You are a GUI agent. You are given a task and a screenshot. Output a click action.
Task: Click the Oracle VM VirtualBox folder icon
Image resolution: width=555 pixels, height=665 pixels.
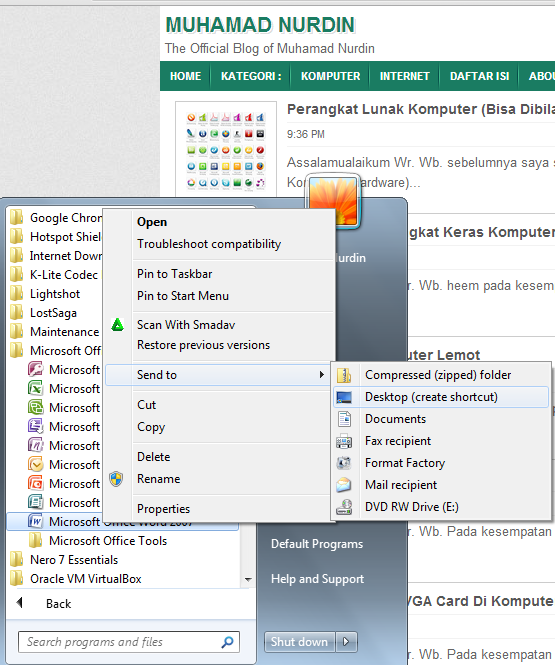click(17, 578)
